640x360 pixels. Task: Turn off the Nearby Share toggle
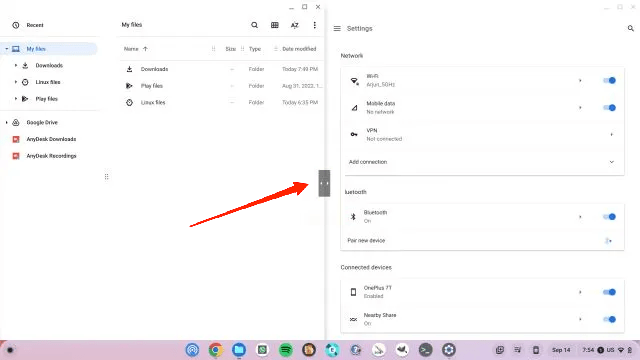pos(609,319)
